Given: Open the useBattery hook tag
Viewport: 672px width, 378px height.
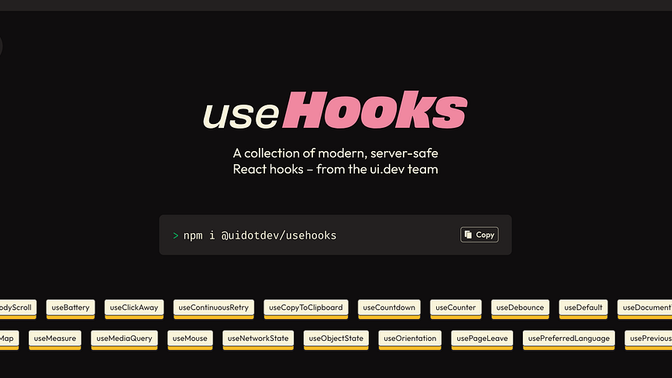Looking at the screenshot, I should (70, 309).
